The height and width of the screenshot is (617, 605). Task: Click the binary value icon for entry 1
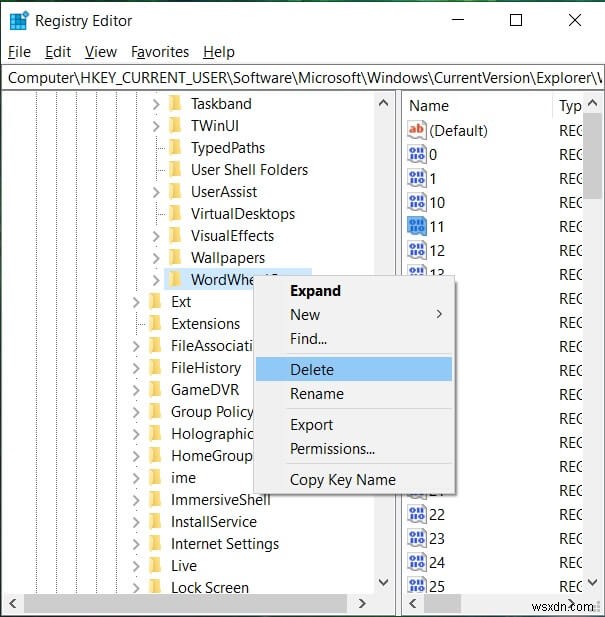point(417,178)
